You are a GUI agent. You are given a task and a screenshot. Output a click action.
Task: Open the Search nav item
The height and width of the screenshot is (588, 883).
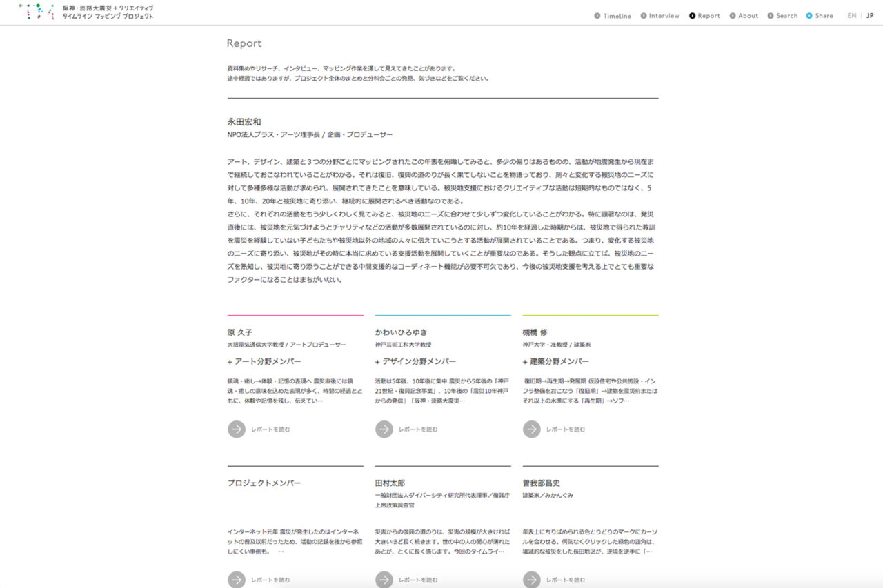[x=786, y=16]
